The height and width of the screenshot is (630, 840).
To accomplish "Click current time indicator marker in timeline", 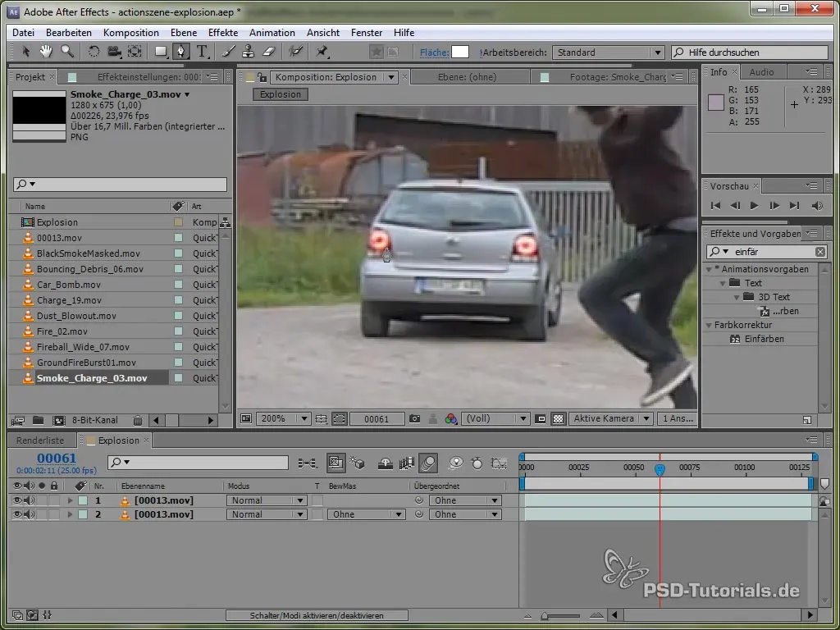I will pyautogui.click(x=660, y=469).
